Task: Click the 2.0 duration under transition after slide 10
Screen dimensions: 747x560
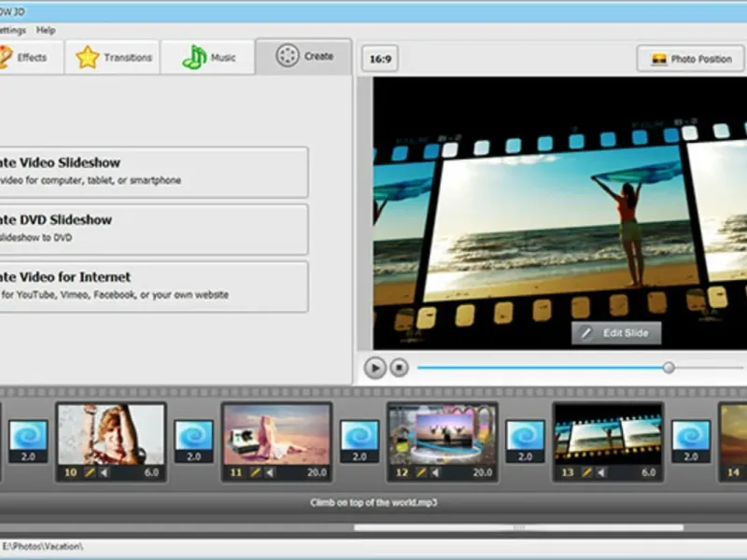Action: (x=193, y=456)
